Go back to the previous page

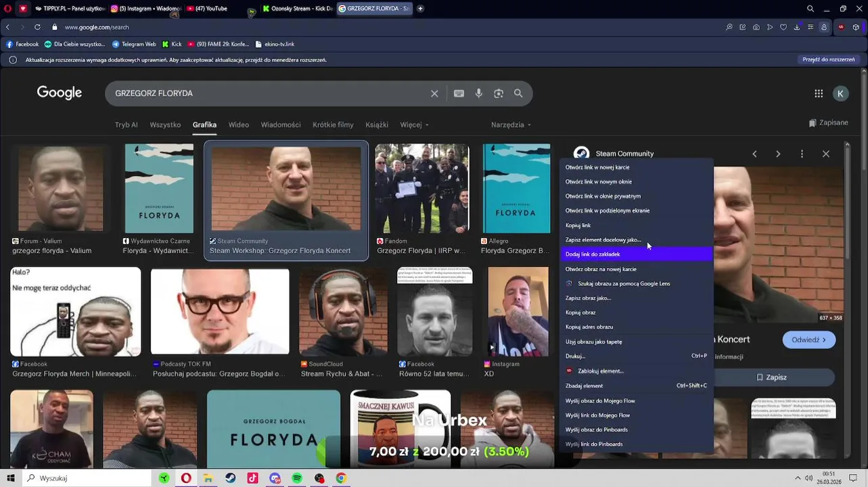[7, 27]
